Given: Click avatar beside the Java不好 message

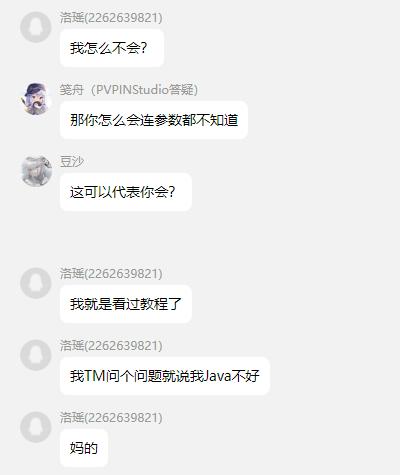Looking at the screenshot, I should tap(36, 355).
